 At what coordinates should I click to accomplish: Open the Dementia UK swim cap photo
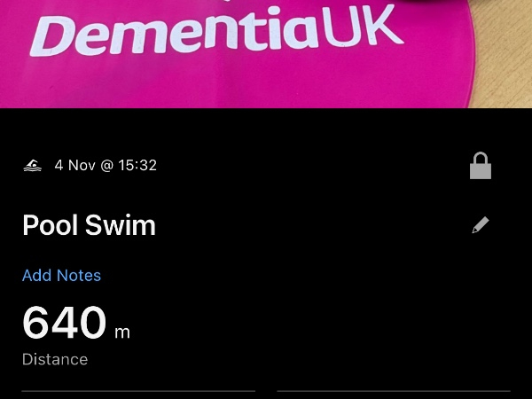[266, 53]
